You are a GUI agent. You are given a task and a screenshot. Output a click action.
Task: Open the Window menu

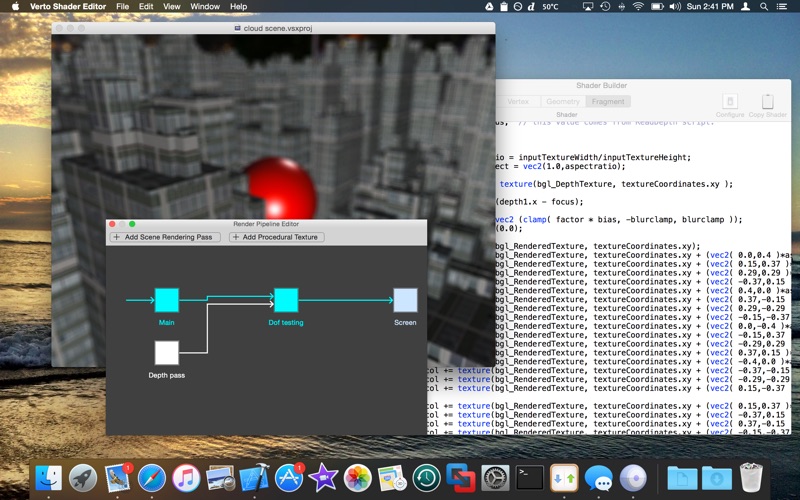[205, 7]
